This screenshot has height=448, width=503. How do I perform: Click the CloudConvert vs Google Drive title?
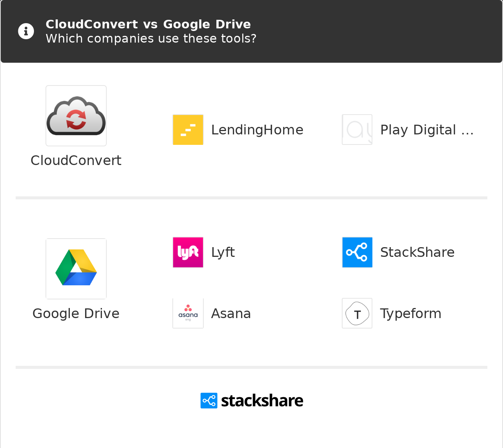(x=148, y=24)
